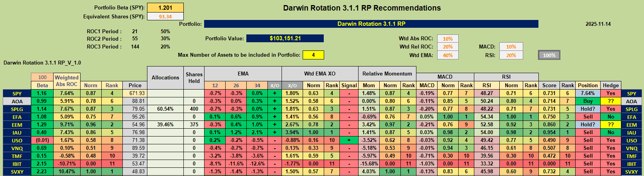Click the Beta column header
The width and height of the screenshot is (644, 176).
pyautogui.click(x=42, y=85)
